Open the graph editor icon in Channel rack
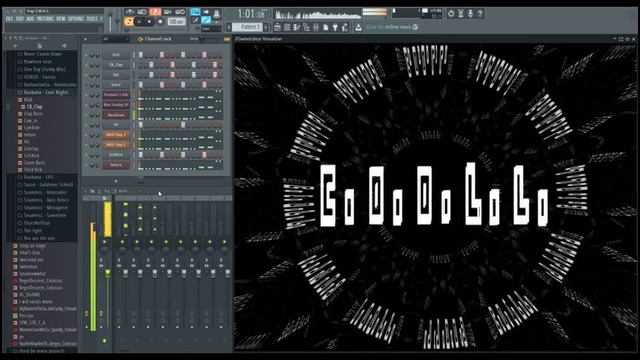The width and height of the screenshot is (640, 360). click(x=227, y=39)
